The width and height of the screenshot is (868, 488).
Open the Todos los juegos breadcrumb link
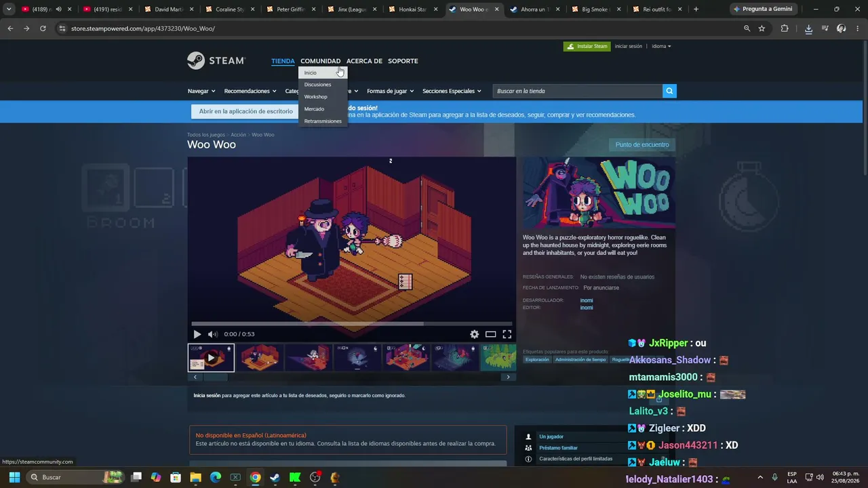point(206,135)
